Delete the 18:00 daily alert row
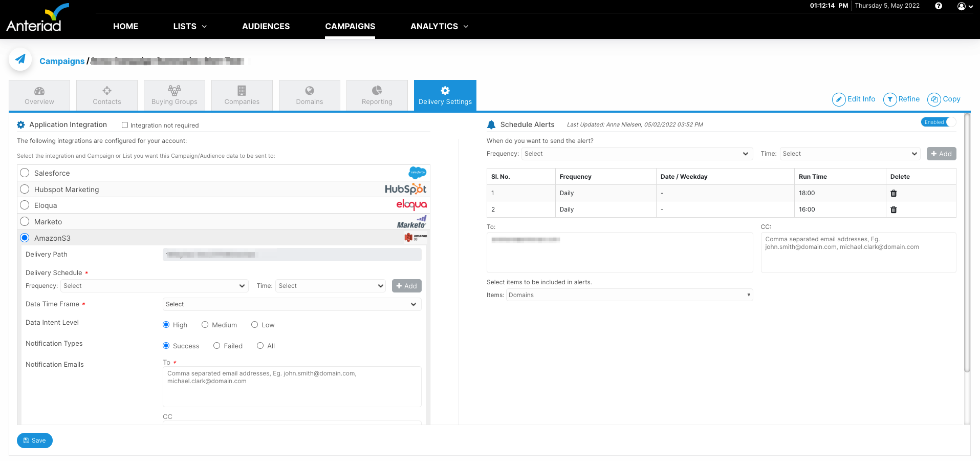This screenshot has width=980, height=461. [x=894, y=193]
